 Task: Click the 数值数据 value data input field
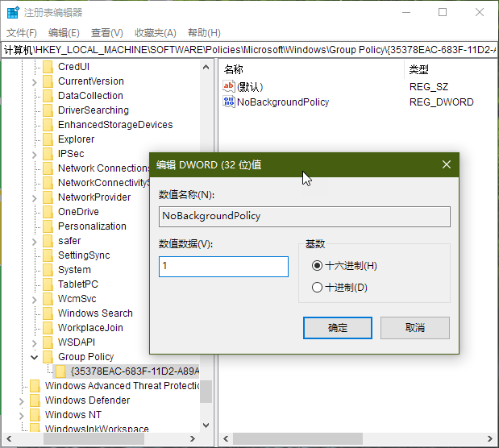(x=223, y=267)
